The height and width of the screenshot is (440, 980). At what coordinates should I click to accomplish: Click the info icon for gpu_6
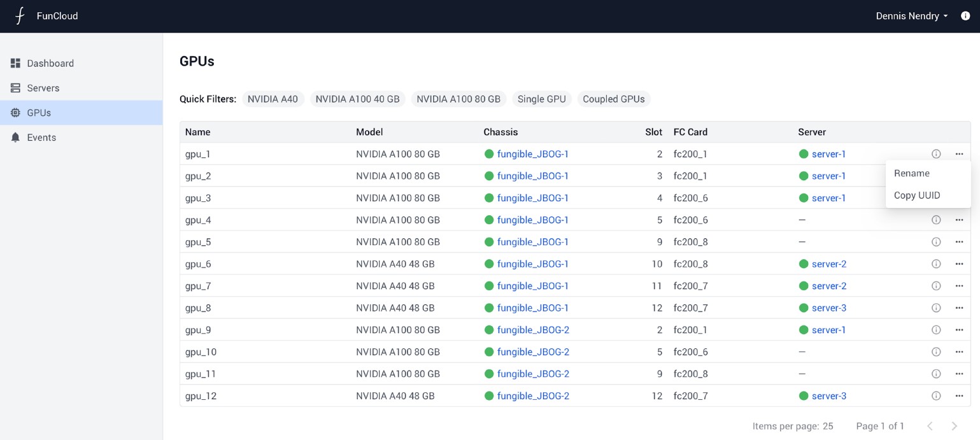point(935,264)
